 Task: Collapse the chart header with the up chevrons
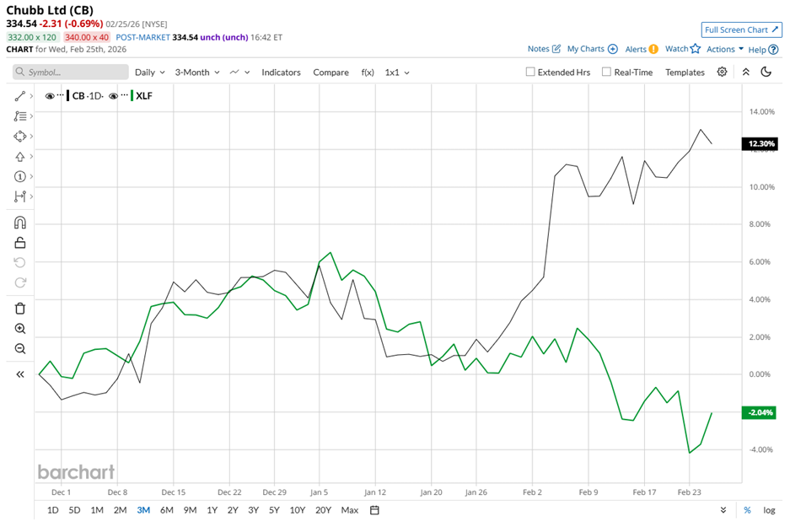[746, 72]
